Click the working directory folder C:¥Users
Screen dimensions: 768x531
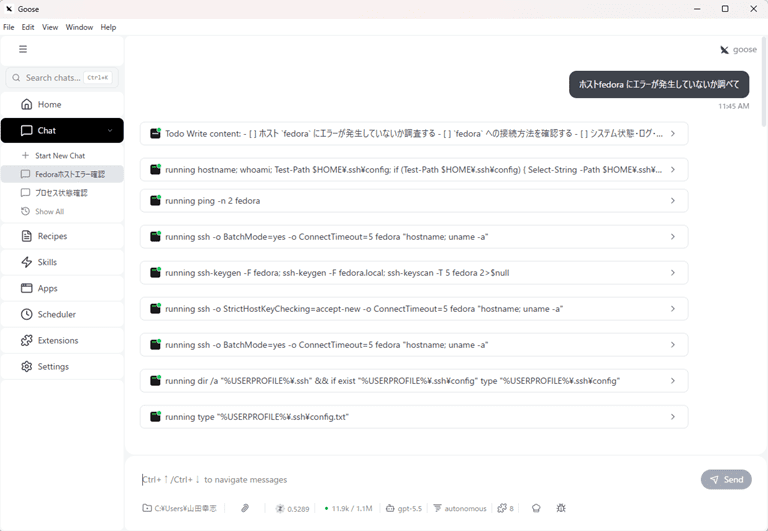coord(179,508)
